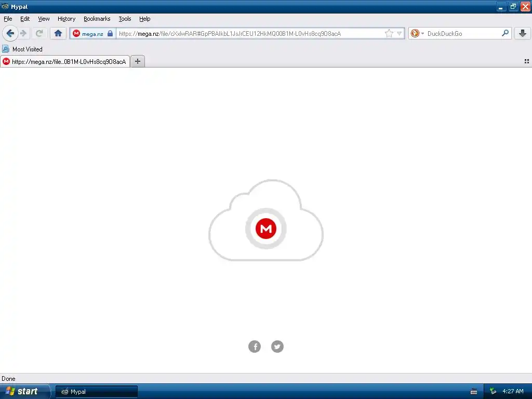Open the DuckDuckGo search engine dropdown
Viewport: 532px width, 399px height.
point(417,33)
